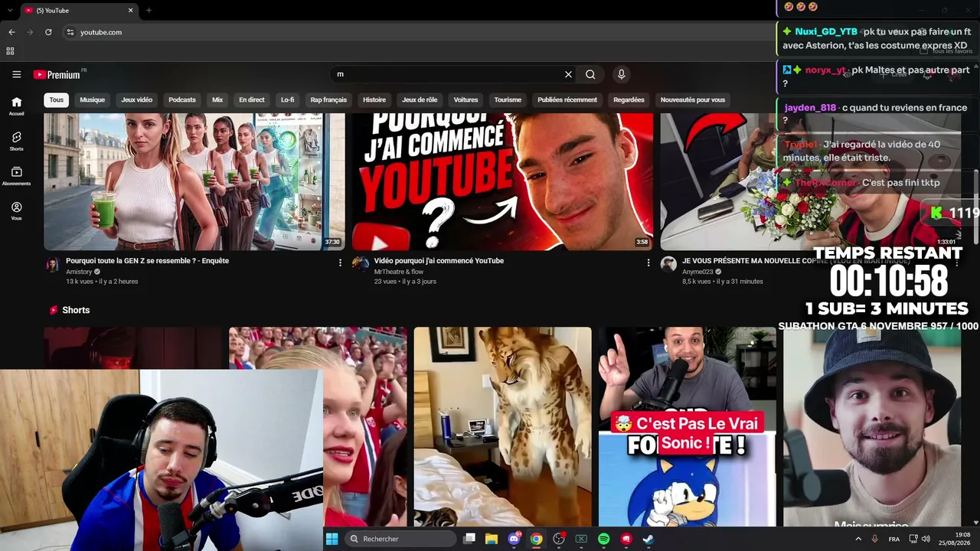Click the taskbar Rechercher search box
Image resolution: width=980 pixels, height=551 pixels.
[x=400, y=539]
